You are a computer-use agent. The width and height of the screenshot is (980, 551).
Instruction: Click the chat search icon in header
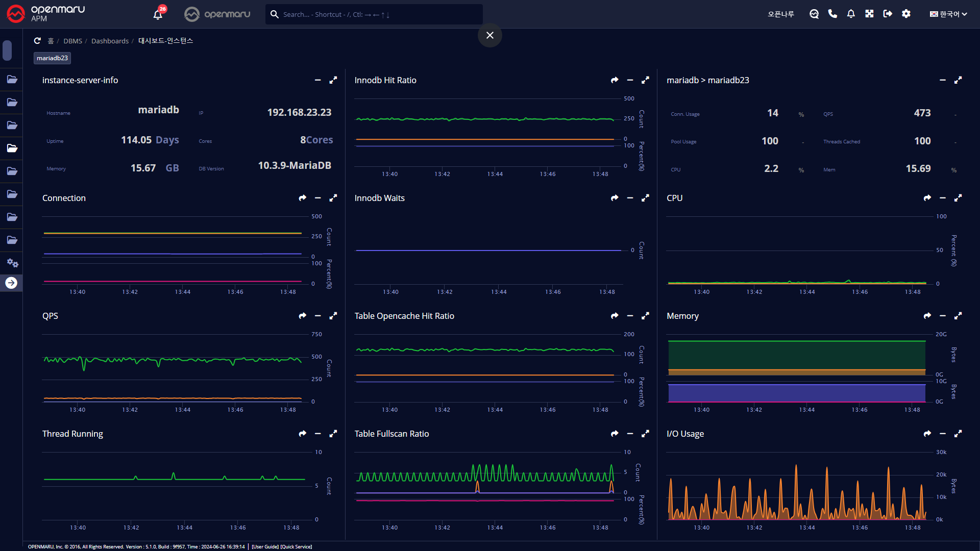814,14
